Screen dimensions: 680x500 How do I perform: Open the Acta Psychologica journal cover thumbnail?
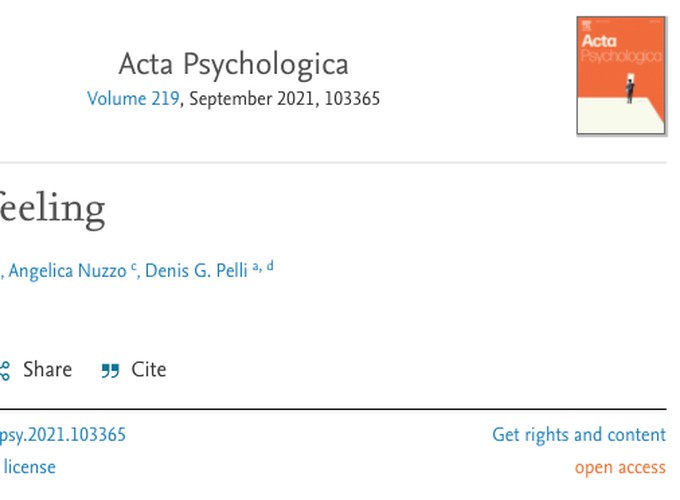point(621,76)
